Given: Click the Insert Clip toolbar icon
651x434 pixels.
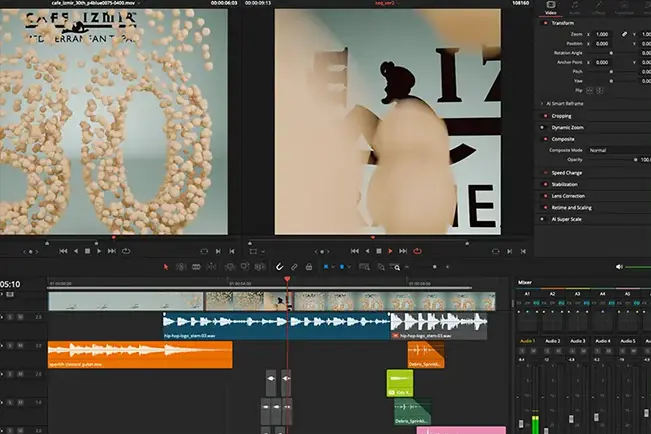Looking at the screenshot, I should point(230,267).
